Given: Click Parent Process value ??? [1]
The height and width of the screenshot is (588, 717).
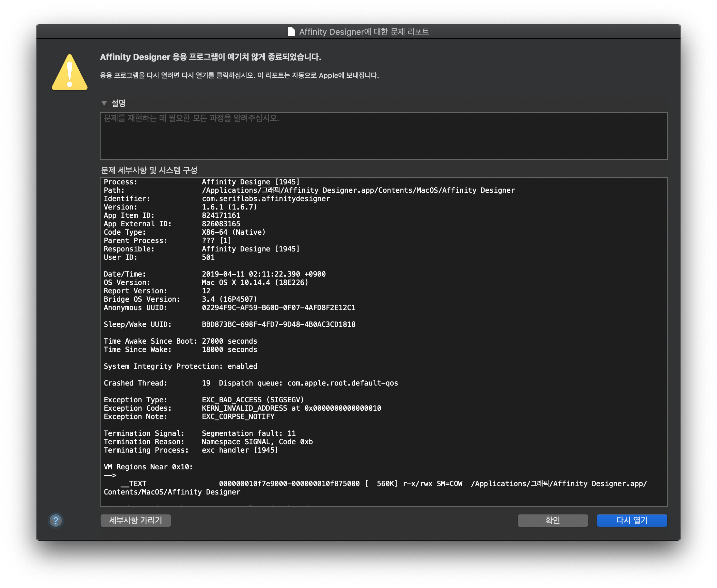Looking at the screenshot, I should tap(216, 241).
